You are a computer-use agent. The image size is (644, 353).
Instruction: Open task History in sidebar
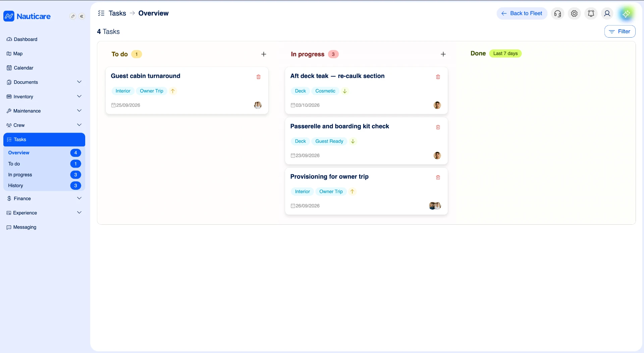pos(44,186)
